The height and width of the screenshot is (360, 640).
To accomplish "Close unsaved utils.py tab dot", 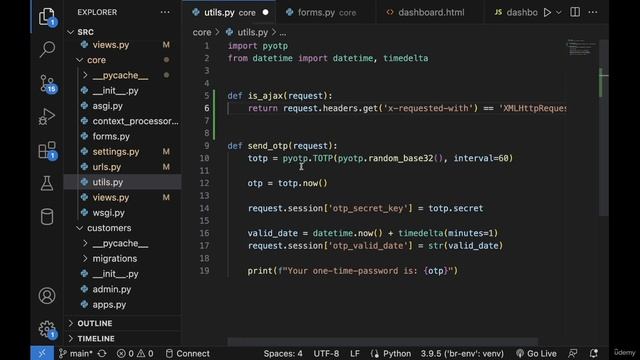I will coord(266,13).
